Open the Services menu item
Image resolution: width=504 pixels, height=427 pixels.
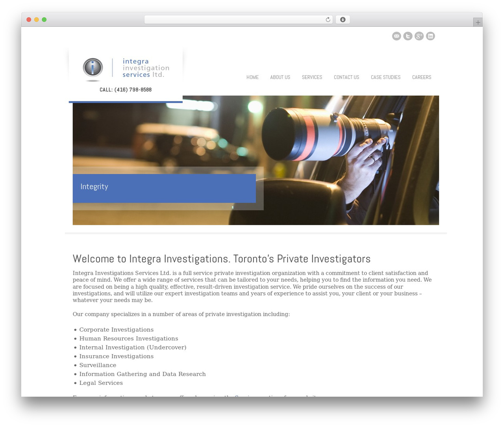tap(312, 77)
